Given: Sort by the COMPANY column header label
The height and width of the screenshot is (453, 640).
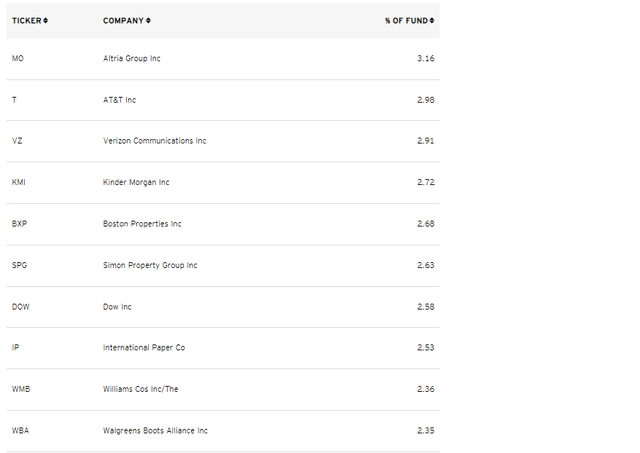Looking at the screenshot, I should click(x=123, y=20).
